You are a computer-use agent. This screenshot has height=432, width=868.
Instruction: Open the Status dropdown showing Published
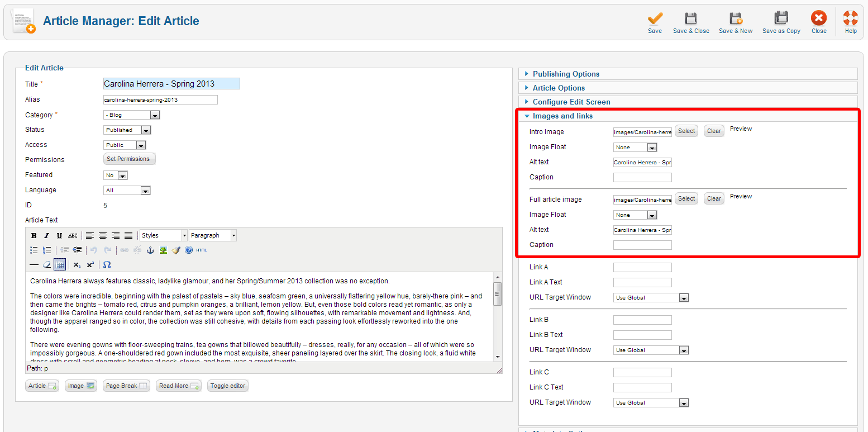127,130
